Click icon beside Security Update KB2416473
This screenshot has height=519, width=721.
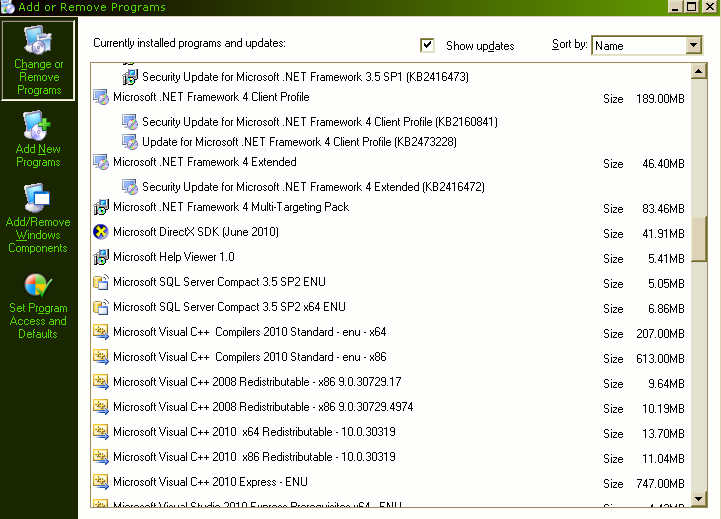[130, 77]
